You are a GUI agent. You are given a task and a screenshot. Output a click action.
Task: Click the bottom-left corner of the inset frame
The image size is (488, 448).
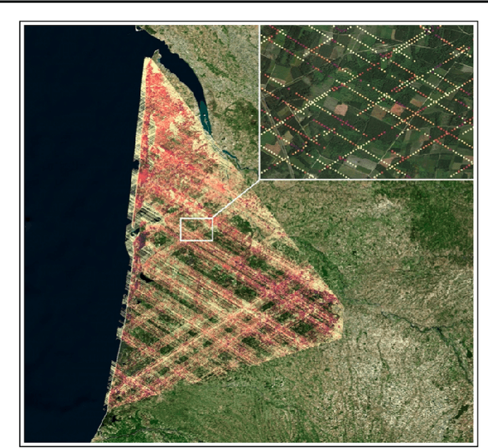(x=261, y=179)
